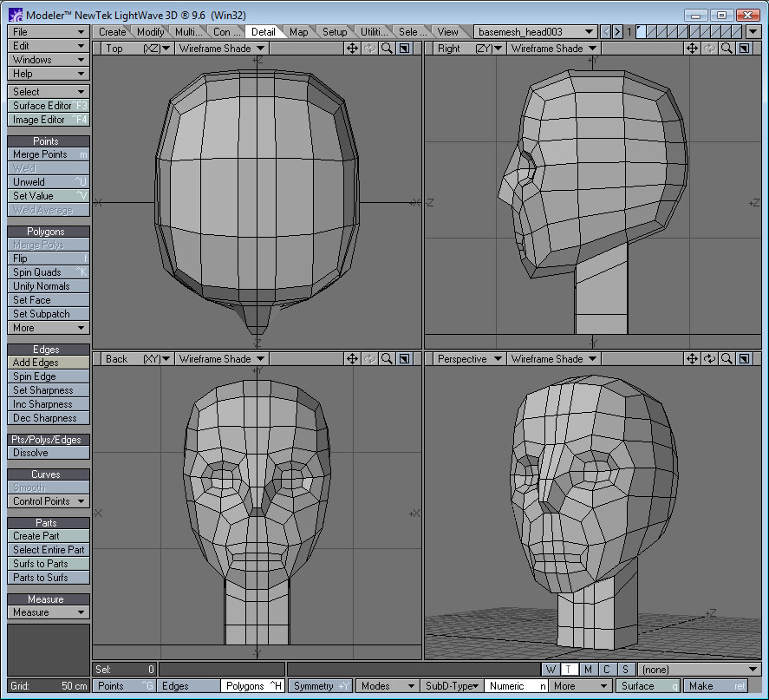Screen dimensions: 769x700
Task: Maximize the Top viewport with its corner icon
Action: point(404,48)
